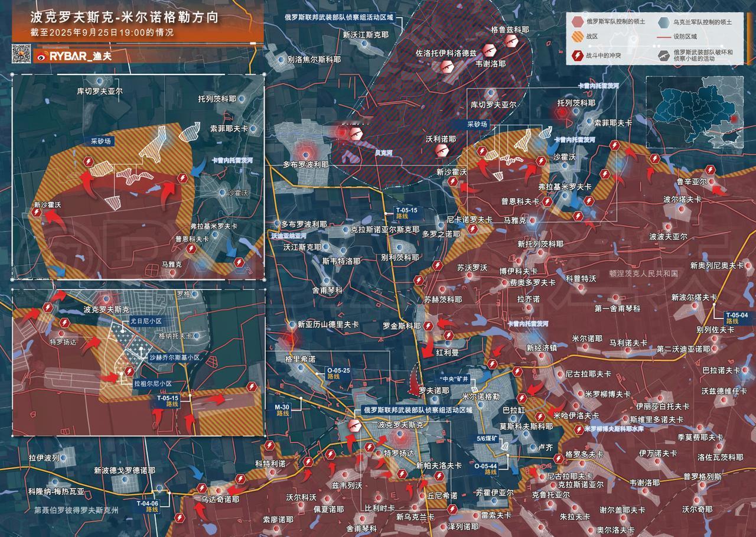Click the settlement marker above 新亚历山德里夫卡
Image resolution: width=756 pixels, height=537 pixels.
pyautogui.click(x=291, y=325)
